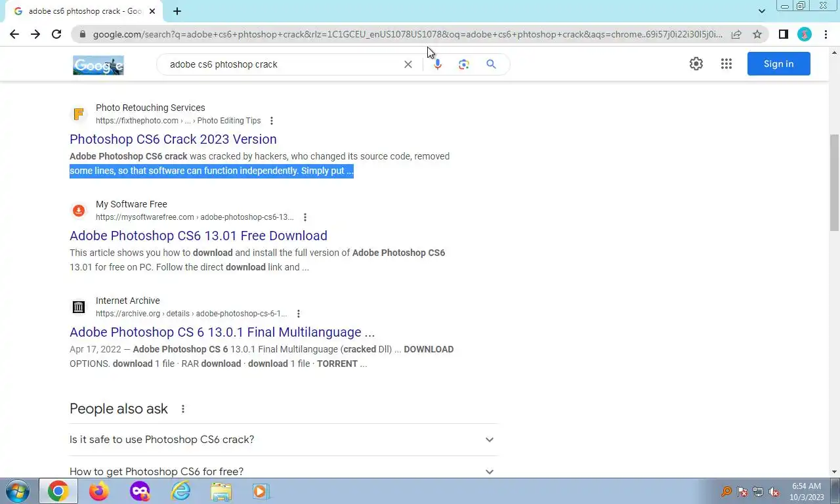Go back using the browser back arrow

(14, 34)
